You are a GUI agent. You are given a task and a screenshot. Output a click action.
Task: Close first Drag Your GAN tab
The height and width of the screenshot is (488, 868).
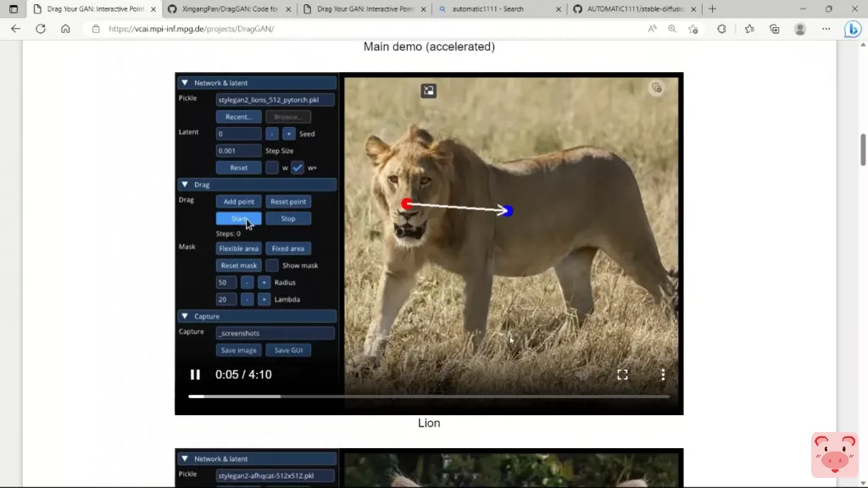pyautogui.click(x=153, y=8)
